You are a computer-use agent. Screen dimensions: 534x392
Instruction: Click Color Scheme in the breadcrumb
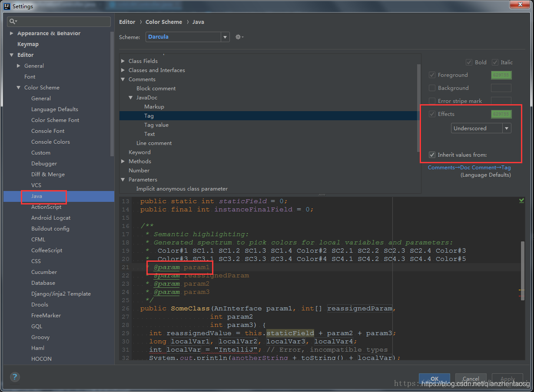tap(164, 22)
